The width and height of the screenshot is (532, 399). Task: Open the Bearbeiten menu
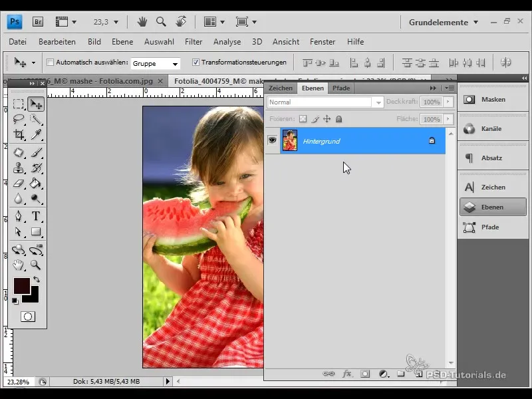tap(57, 42)
